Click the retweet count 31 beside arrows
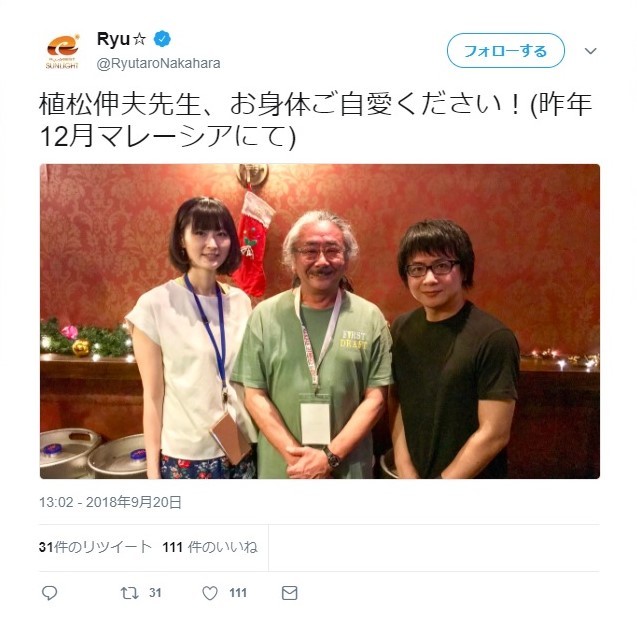The image size is (637, 622). 155,593
